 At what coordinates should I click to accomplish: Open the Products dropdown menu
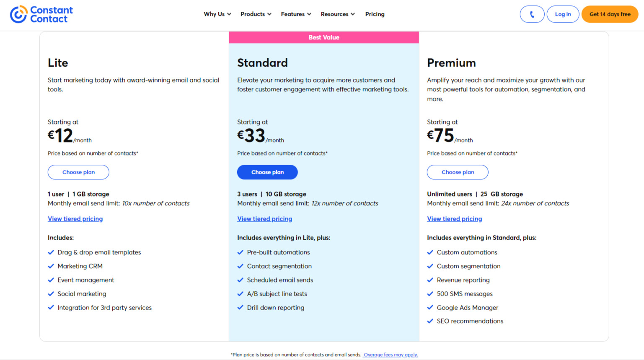tap(256, 14)
